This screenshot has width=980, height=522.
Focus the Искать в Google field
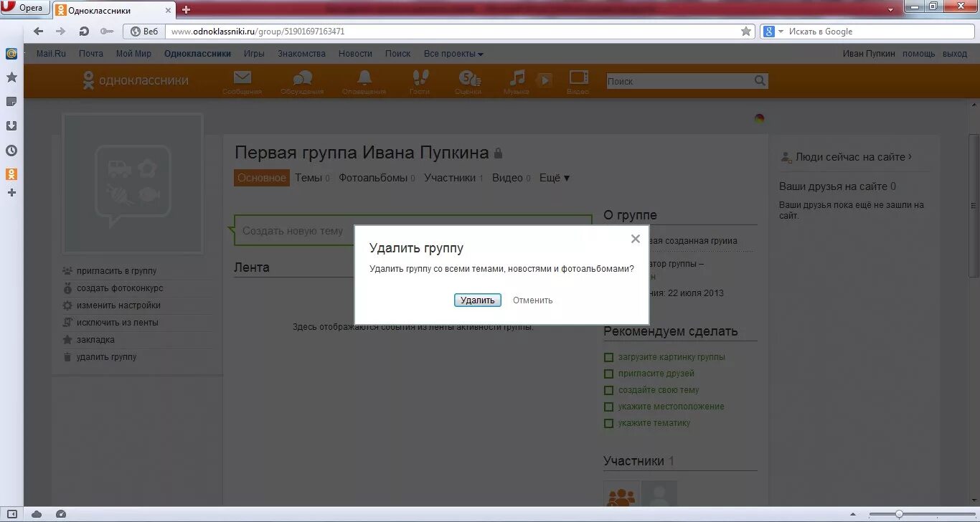(x=877, y=32)
